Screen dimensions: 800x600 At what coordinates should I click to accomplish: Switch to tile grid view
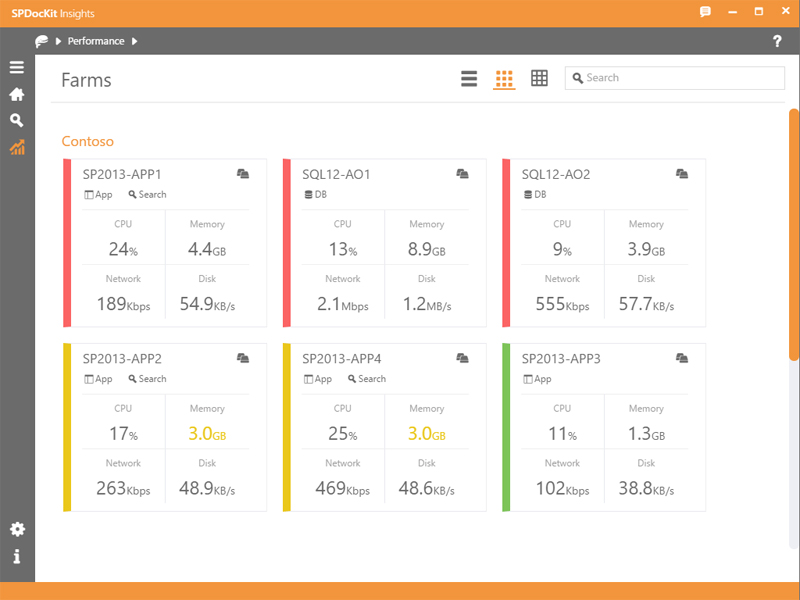pos(504,79)
